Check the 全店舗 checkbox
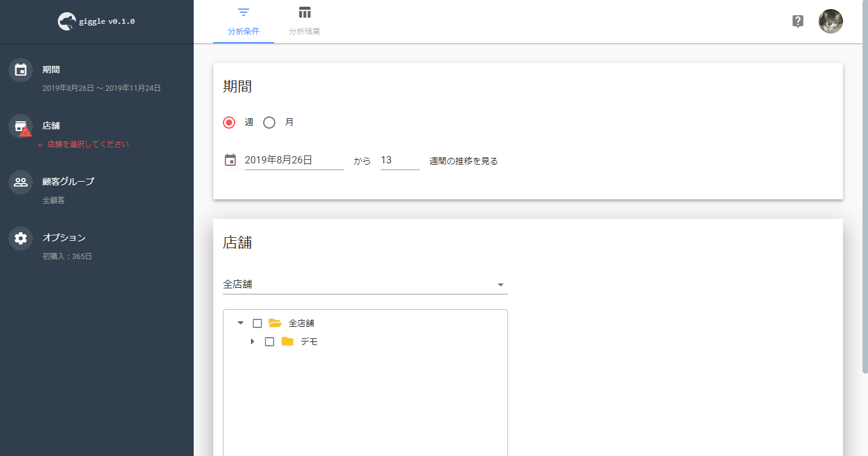 (257, 323)
